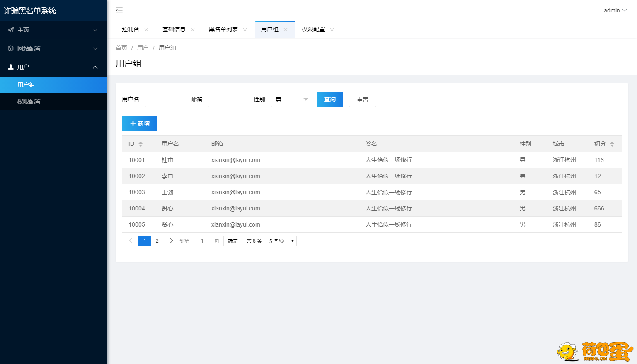Click the 邮箱 column header
Image resolution: width=637 pixels, height=364 pixels.
click(217, 144)
